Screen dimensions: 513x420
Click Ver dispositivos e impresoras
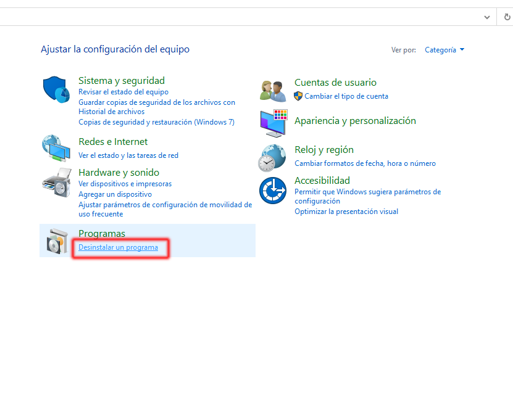[125, 184]
